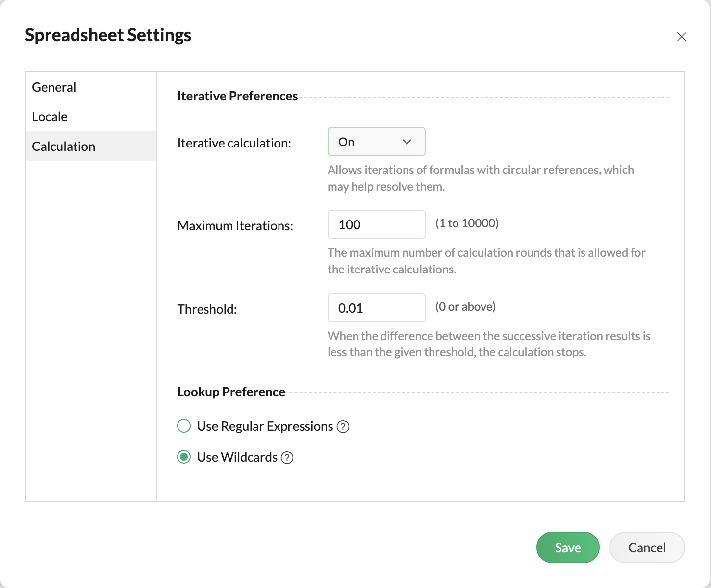Viewport: 711px width, 588px height.
Task: Enable the Use Regular Expressions radio button
Action: coord(184,426)
